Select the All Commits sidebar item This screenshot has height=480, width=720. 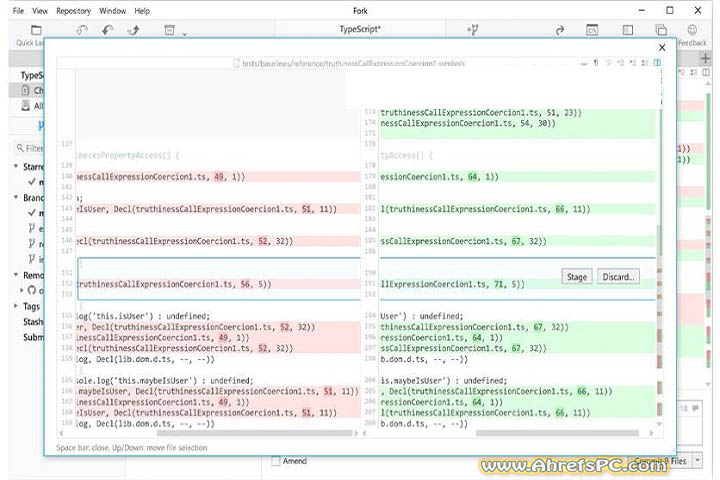click(x=27, y=106)
